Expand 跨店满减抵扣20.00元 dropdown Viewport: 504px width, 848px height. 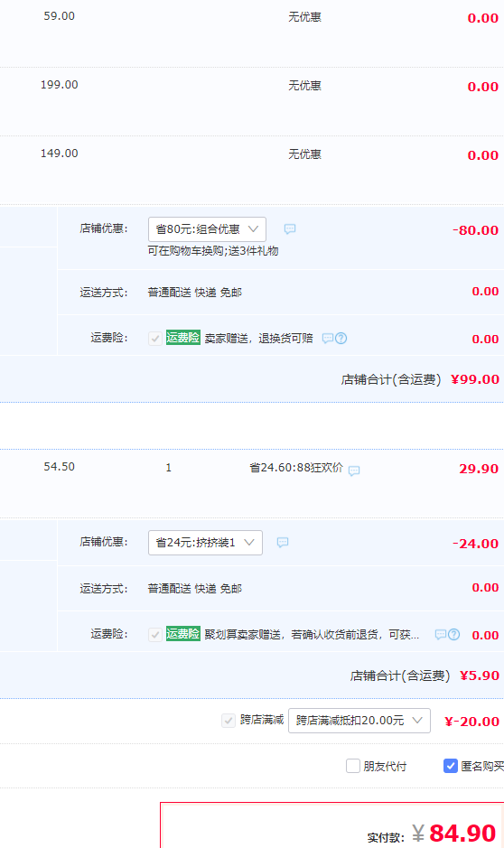click(359, 721)
